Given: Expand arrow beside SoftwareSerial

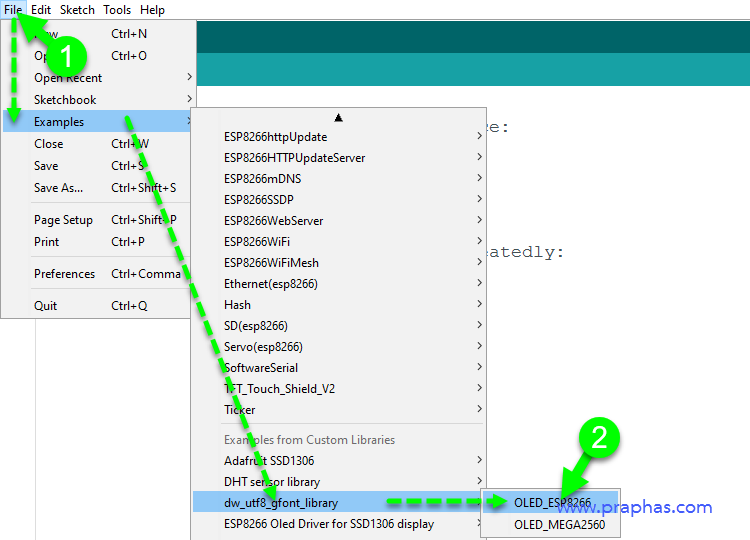Looking at the screenshot, I should 479,367.
